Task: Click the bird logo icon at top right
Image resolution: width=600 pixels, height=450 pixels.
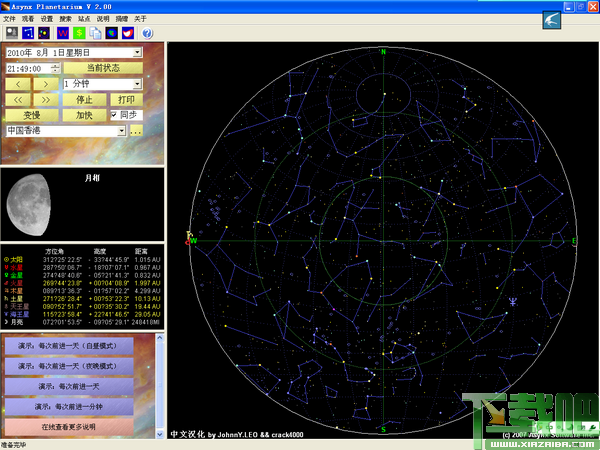Action: pyautogui.click(x=551, y=20)
